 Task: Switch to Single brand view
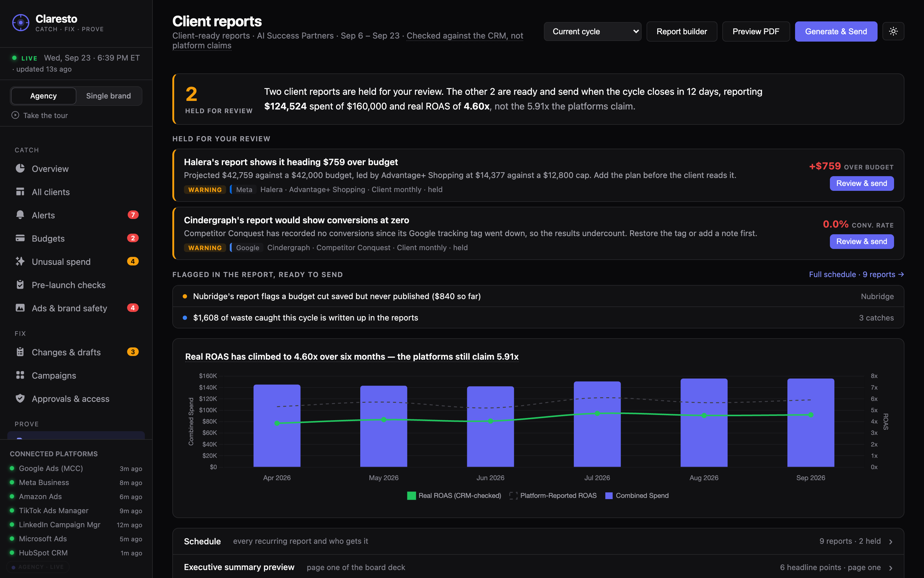tap(108, 96)
